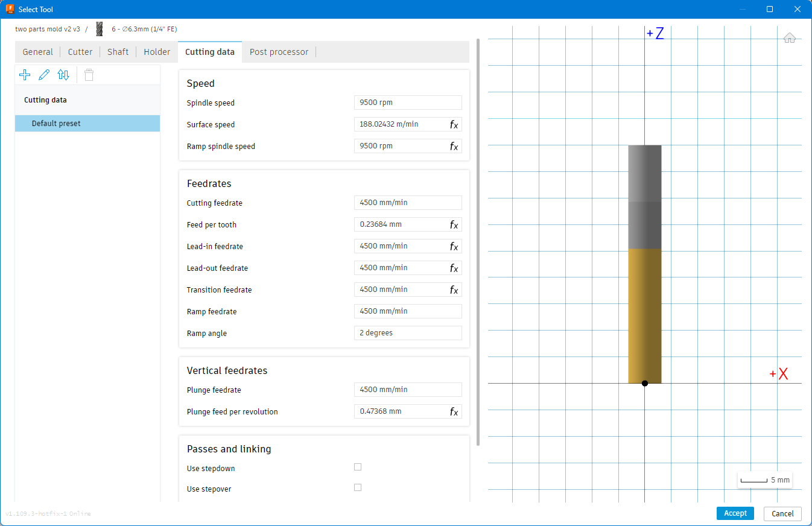Edit the Cutting feedrate field

(408, 203)
